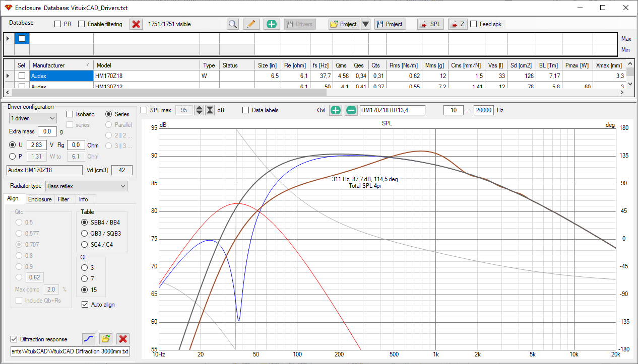
Task: Toggle the Feed spk checkbox
Action: coord(474,24)
